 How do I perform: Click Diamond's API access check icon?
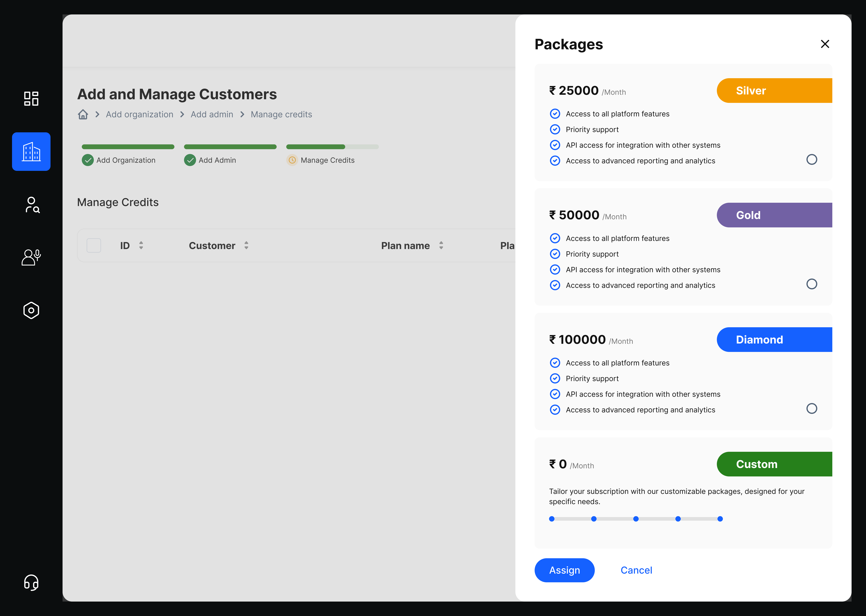click(x=555, y=394)
